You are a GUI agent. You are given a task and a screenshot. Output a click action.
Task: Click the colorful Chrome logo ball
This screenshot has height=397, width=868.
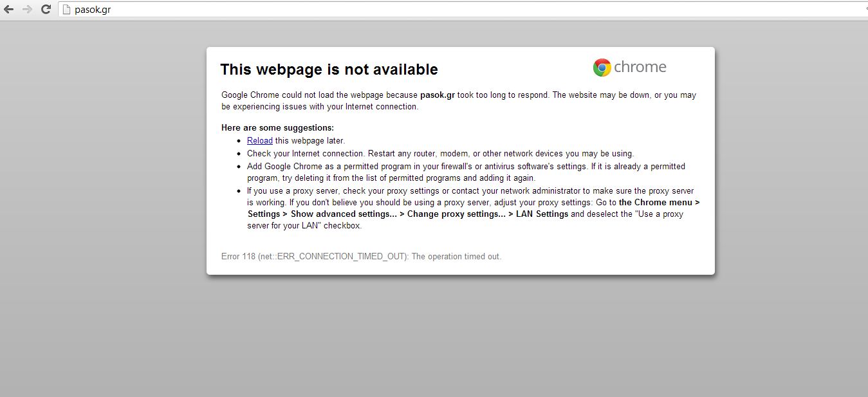pyautogui.click(x=602, y=68)
